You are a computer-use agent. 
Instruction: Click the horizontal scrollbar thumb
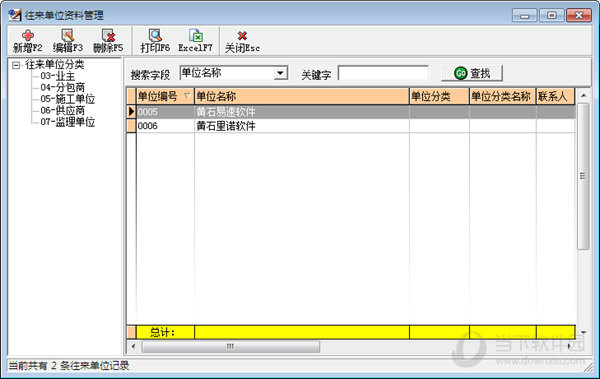pos(230,346)
